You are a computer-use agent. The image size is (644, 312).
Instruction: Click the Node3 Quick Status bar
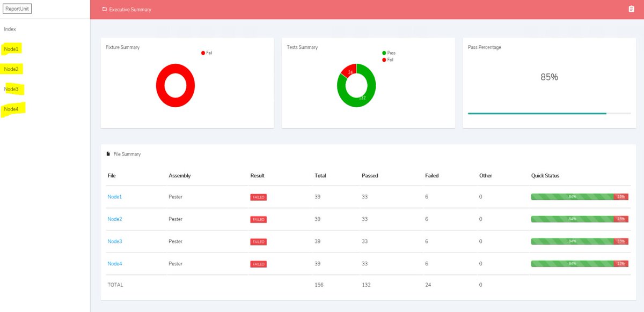tap(580, 241)
